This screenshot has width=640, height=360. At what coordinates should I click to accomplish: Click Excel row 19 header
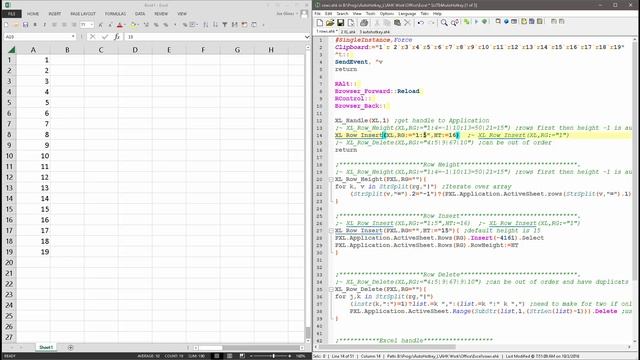click(x=9, y=252)
